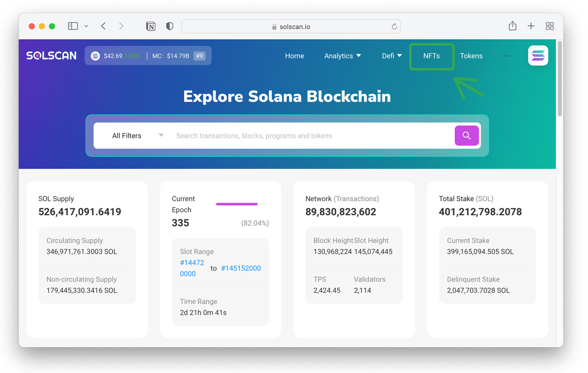Toggle the Safari sidebar
The image size is (588, 373).
[x=73, y=26]
